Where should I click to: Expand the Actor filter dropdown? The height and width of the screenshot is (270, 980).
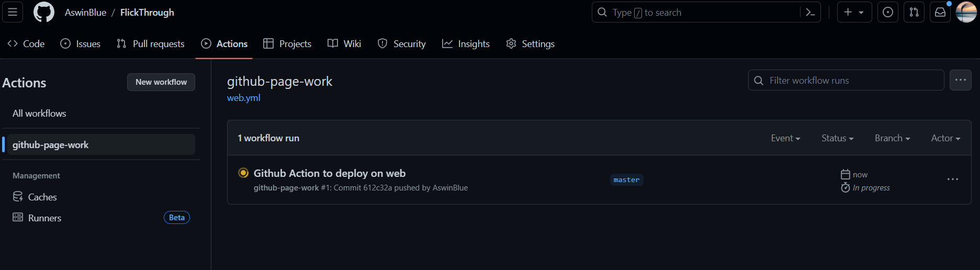tap(945, 138)
